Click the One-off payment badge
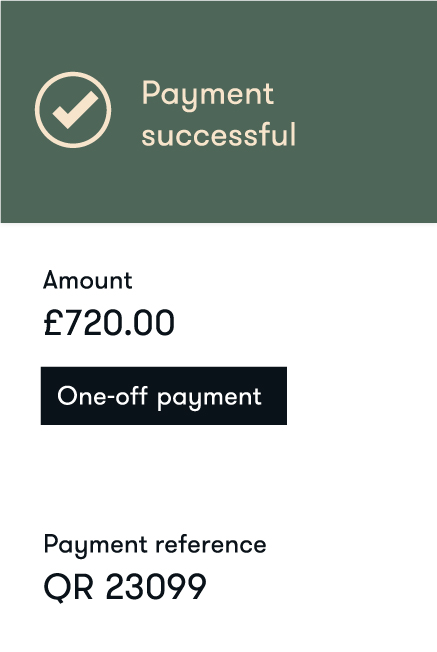This screenshot has height=652, width=437. click(x=164, y=396)
